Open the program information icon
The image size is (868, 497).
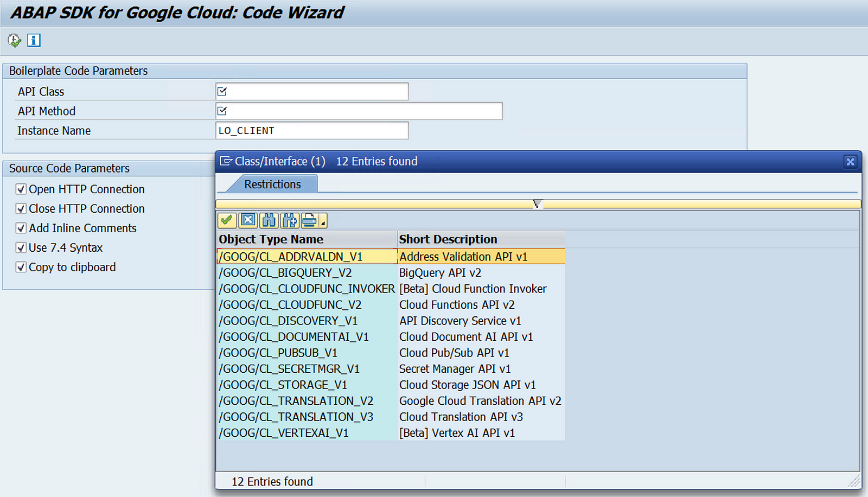(x=34, y=40)
